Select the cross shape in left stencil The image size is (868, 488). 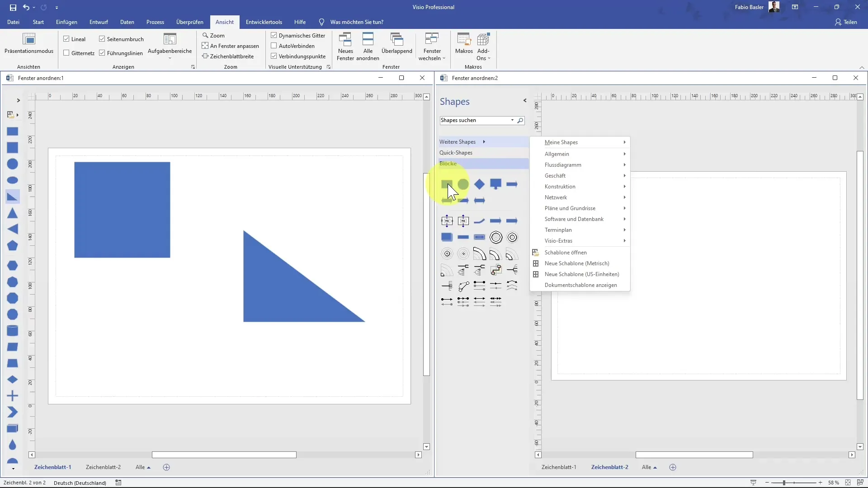pos(13,396)
